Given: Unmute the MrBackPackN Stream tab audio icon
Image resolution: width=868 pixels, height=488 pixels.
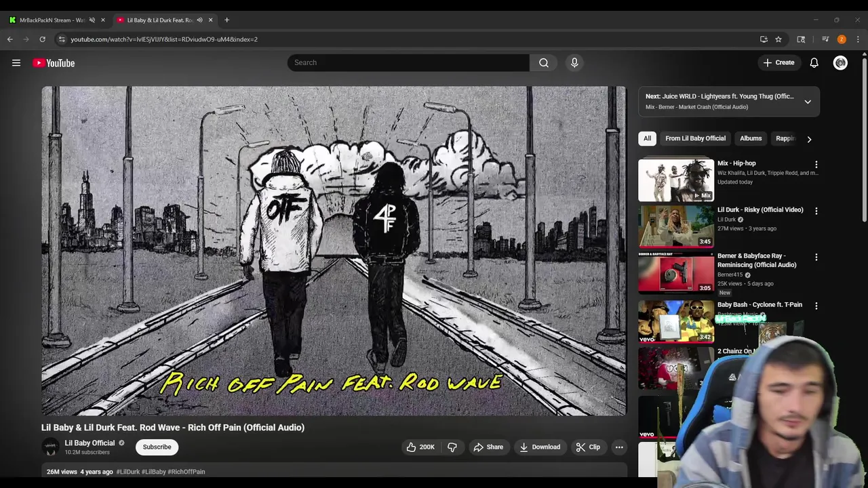Looking at the screenshot, I should [92, 20].
